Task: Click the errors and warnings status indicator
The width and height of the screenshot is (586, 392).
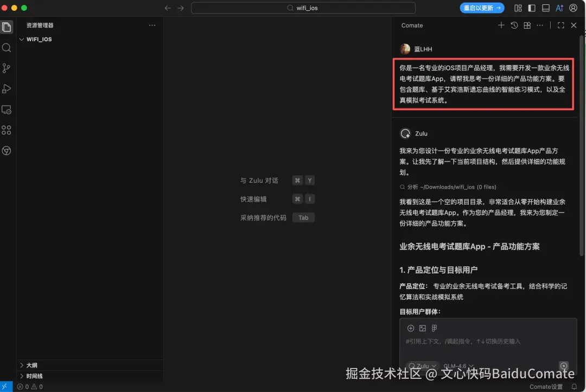Action: 30,387
